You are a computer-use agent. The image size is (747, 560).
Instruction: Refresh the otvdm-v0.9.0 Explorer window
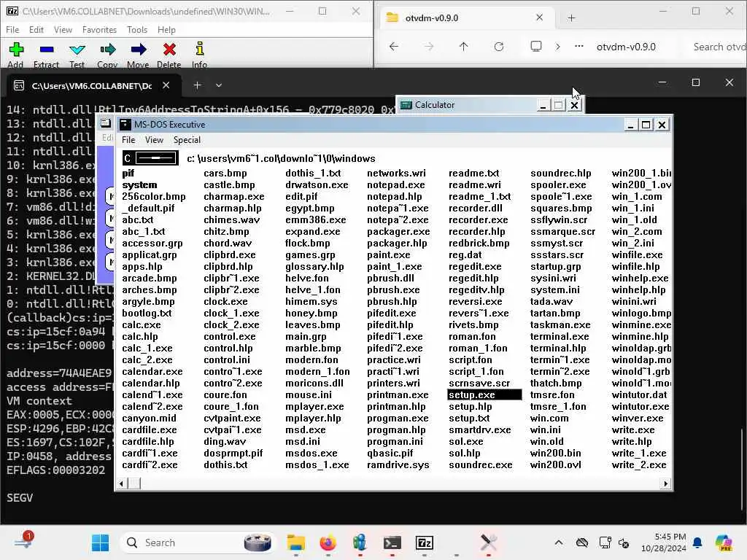point(499,47)
